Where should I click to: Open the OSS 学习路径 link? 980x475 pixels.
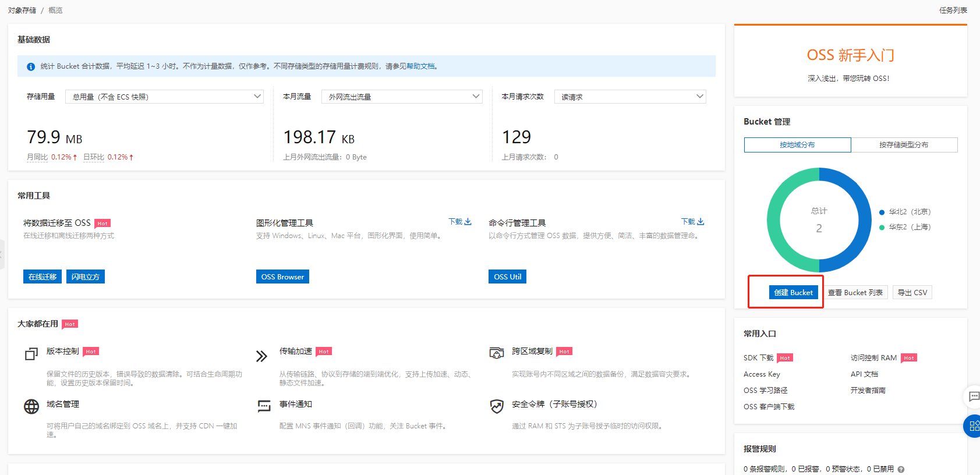tap(766, 391)
